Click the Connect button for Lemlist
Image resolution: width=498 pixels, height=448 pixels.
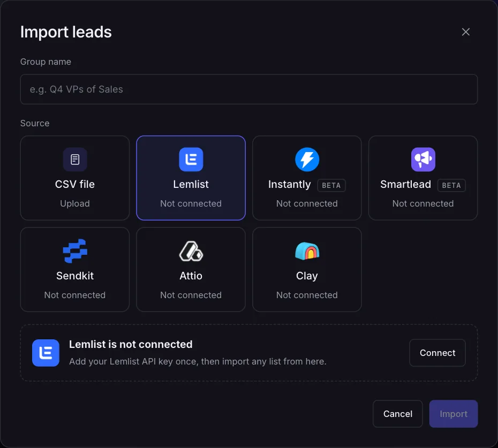coord(437,353)
